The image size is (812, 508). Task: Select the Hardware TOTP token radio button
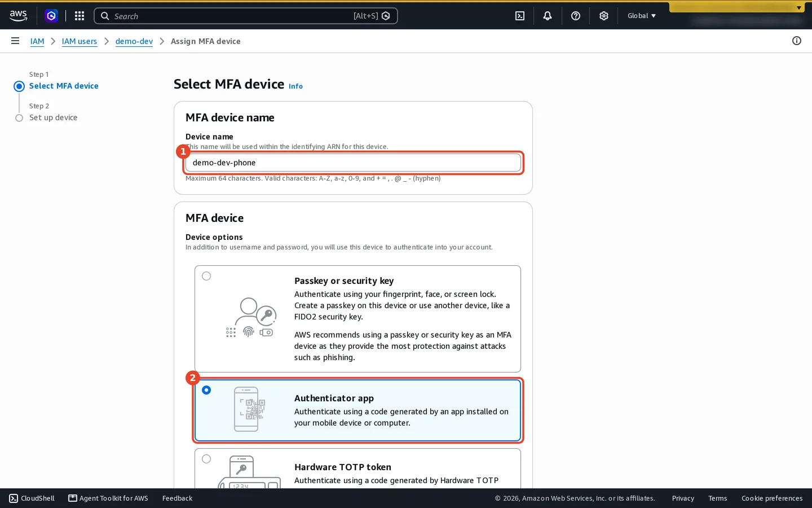click(x=206, y=459)
